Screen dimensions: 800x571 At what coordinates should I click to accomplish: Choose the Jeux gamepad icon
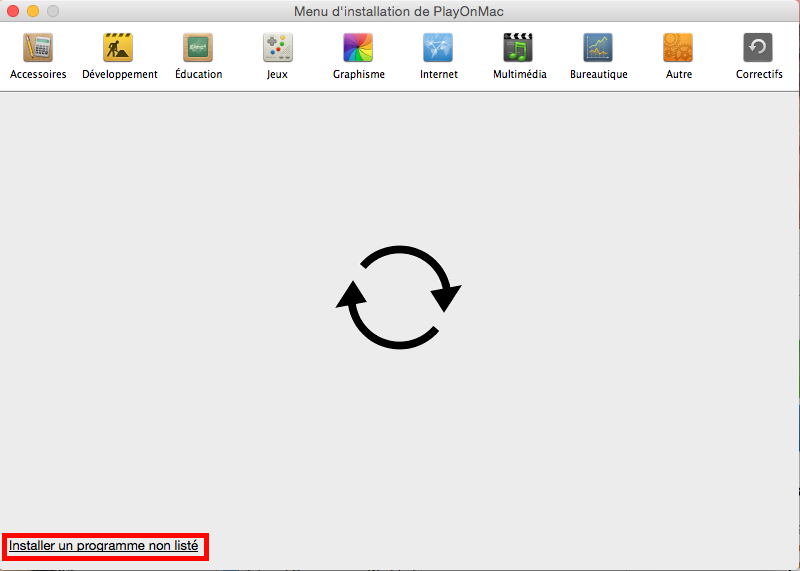click(278, 47)
